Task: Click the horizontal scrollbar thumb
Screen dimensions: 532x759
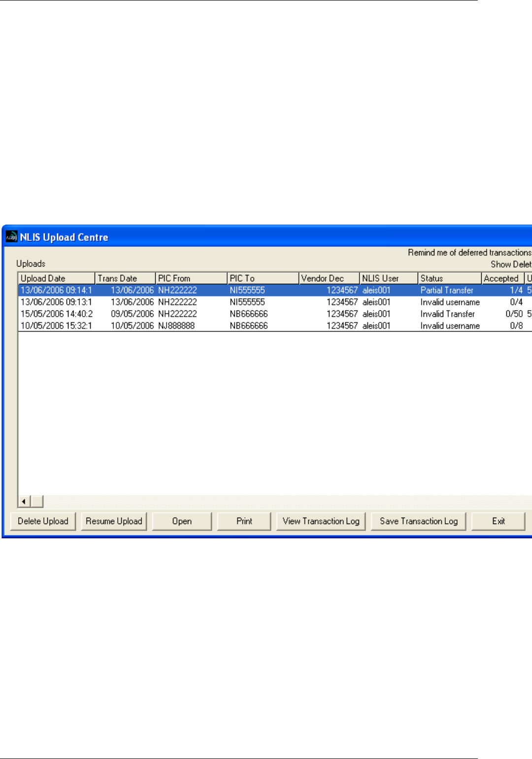Action: pyautogui.click(x=37, y=501)
